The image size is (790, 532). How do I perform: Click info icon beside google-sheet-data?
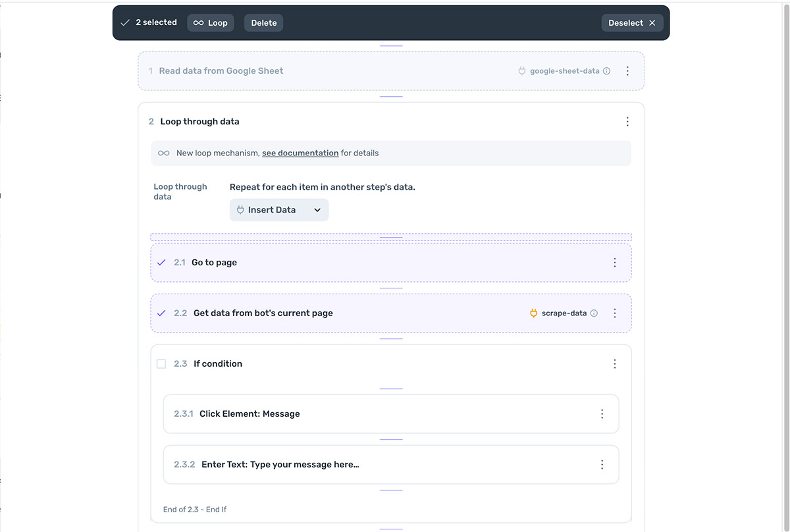(x=607, y=71)
